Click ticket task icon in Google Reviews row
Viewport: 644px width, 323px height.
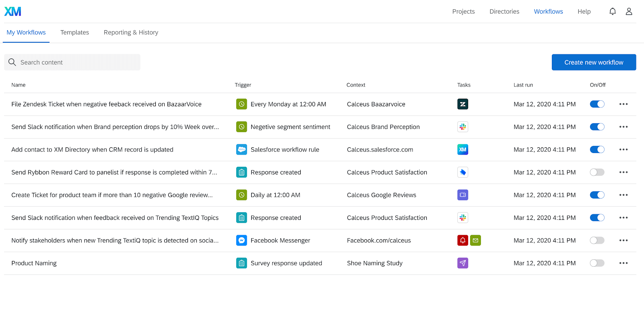click(x=463, y=195)
